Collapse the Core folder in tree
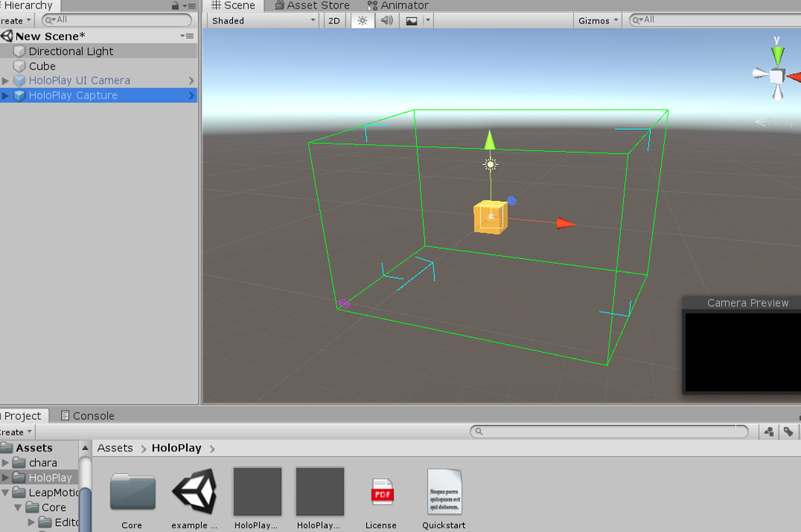The image size is (801, 532). [x=18, y=508]
